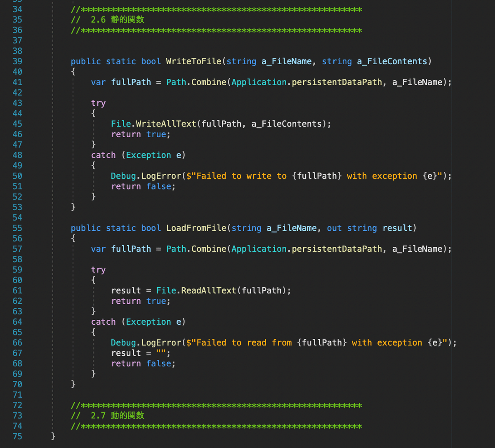Select the WriteToFile method name
Image resolution: width=495 pixels, height=448 pixels.
193,61
